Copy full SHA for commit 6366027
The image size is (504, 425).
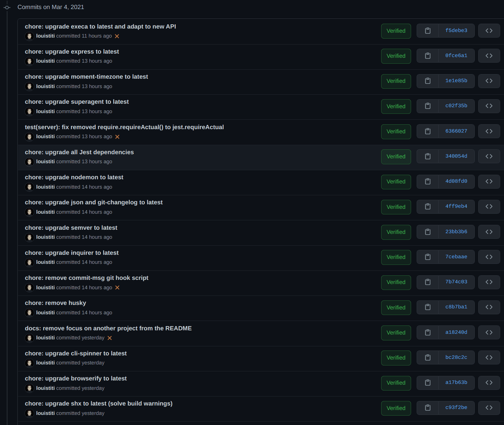pyautogui.click(x=427, y=131)
